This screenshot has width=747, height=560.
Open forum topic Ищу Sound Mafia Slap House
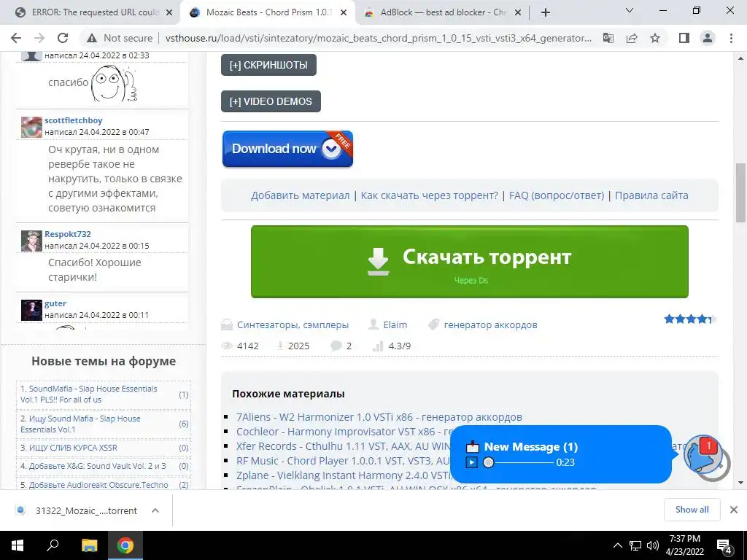click(x=80, y=424)
